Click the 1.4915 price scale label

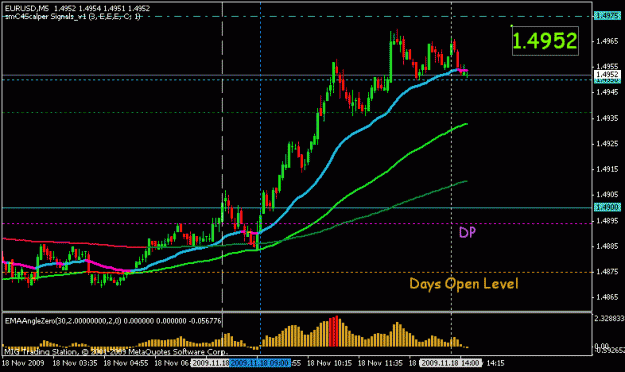[x=607, y=169]
